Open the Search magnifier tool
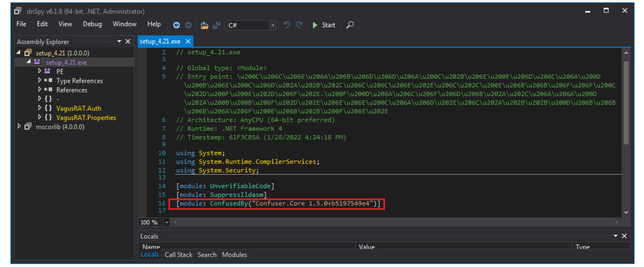 coord(350,25)
